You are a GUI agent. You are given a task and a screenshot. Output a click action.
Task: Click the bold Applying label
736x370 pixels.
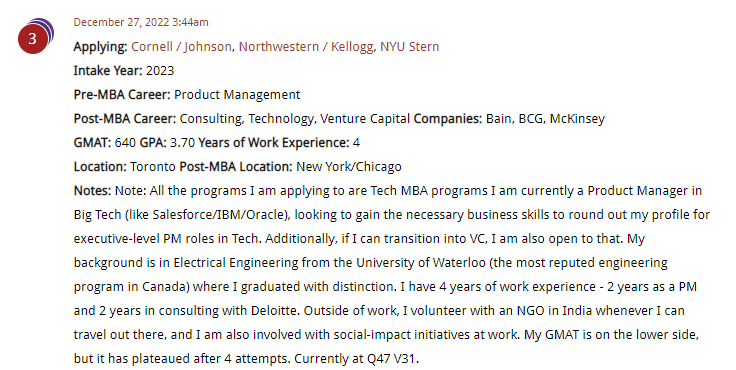click(100, 47)
